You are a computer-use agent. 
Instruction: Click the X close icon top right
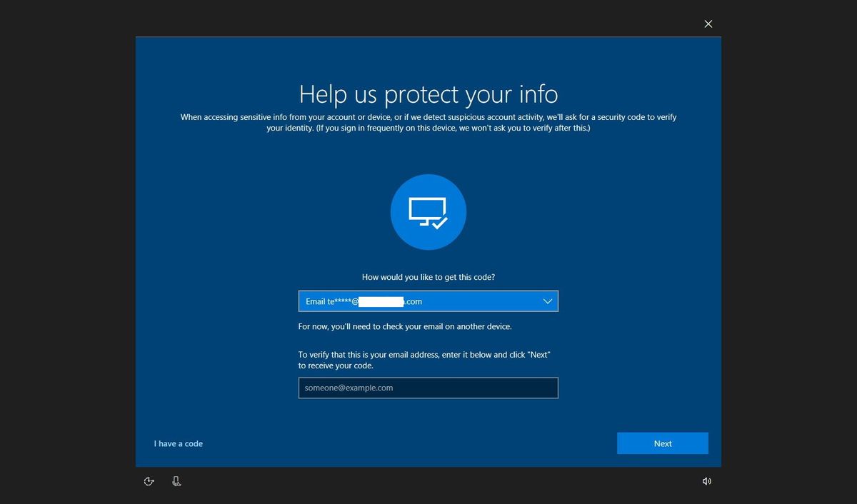[708, 24]
